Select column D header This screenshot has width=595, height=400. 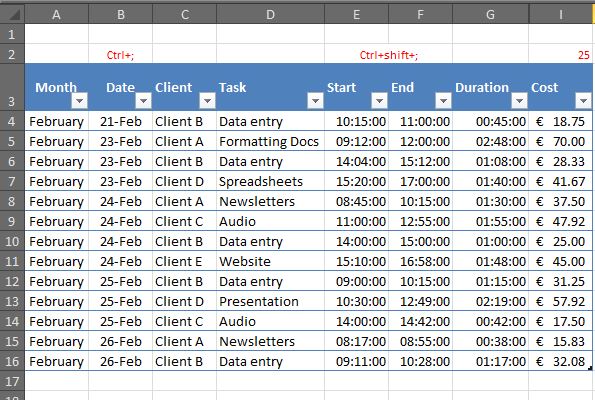point(270,14)
